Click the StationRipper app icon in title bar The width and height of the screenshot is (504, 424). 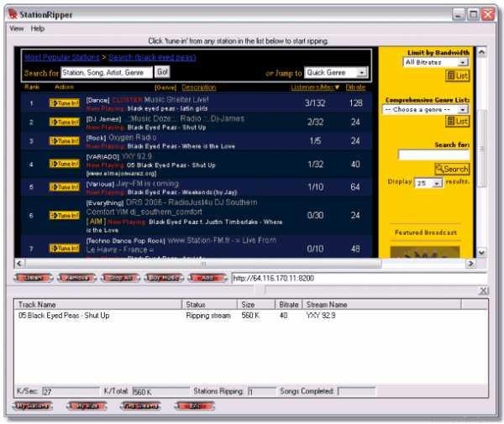pyautogui.click(x=13, y=13)
